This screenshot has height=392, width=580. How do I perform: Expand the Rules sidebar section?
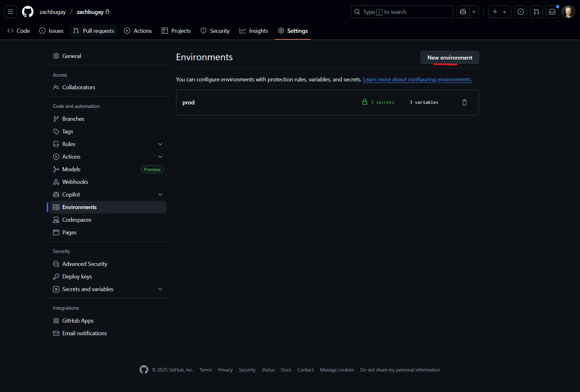click(x=160, y=144)
